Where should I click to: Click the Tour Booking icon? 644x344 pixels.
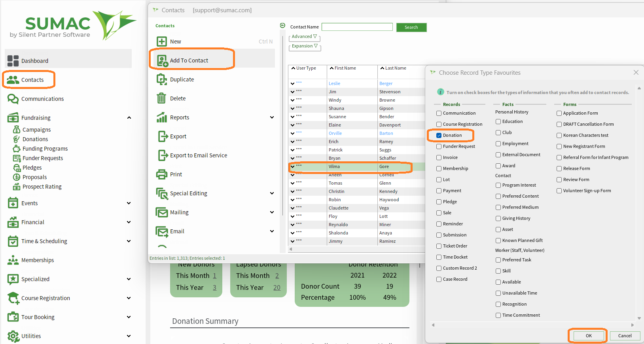(x=13, y=317)
